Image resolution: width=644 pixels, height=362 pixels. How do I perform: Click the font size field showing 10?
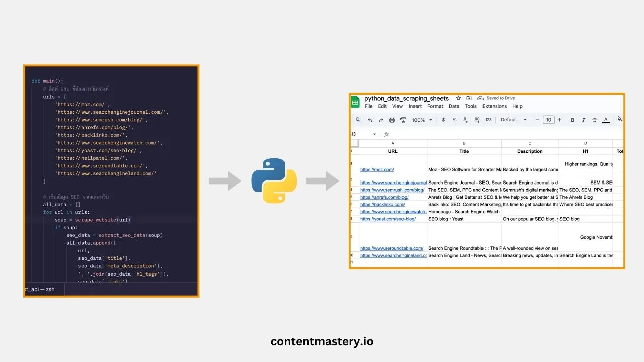coord(548,120)
